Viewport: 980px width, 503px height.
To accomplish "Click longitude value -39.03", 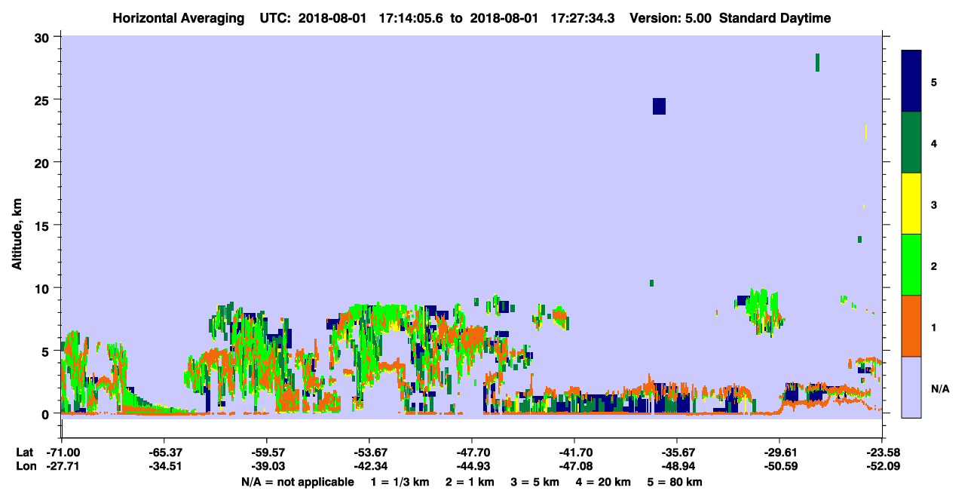I will click(267, 467).
